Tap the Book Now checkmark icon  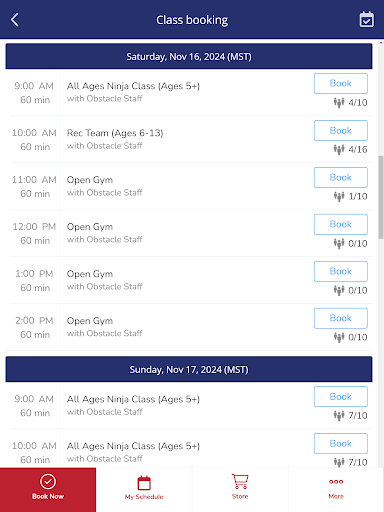click(x=48, y=481)
